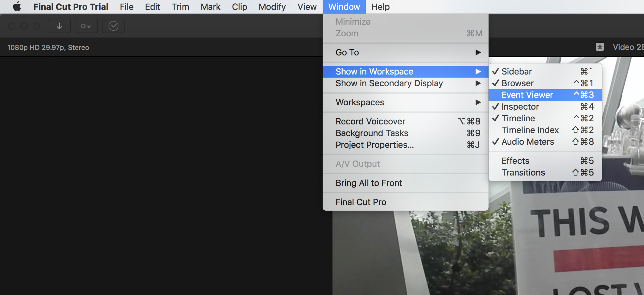Expand the Workspaces submenu
The image size is (644, 295).
point(405,102)
